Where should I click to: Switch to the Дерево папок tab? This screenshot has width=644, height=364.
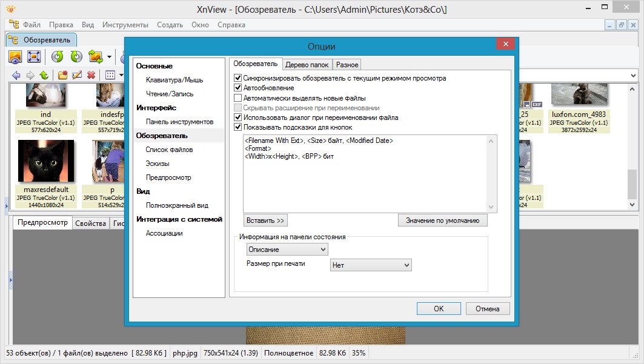[x=307, y=64]
